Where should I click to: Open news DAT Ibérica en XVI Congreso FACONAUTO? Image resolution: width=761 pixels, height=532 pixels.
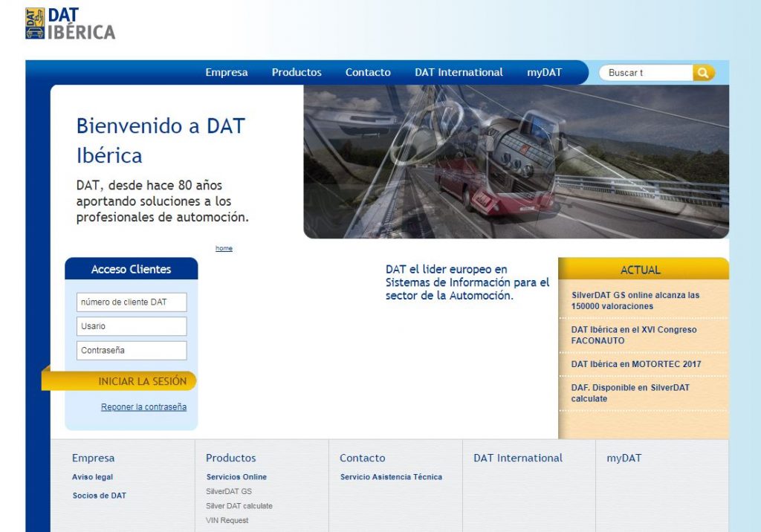tap(634, 335)
